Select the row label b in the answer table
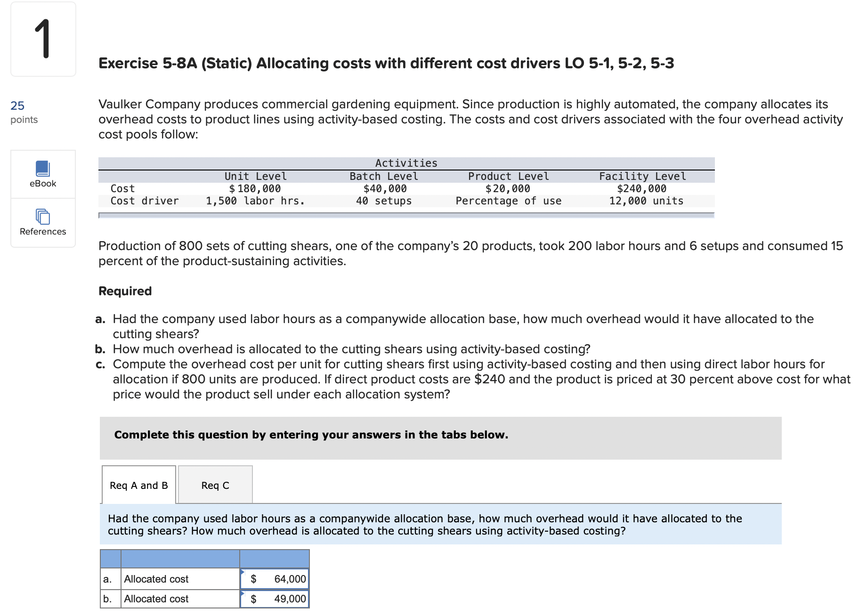 pos(108,599)
